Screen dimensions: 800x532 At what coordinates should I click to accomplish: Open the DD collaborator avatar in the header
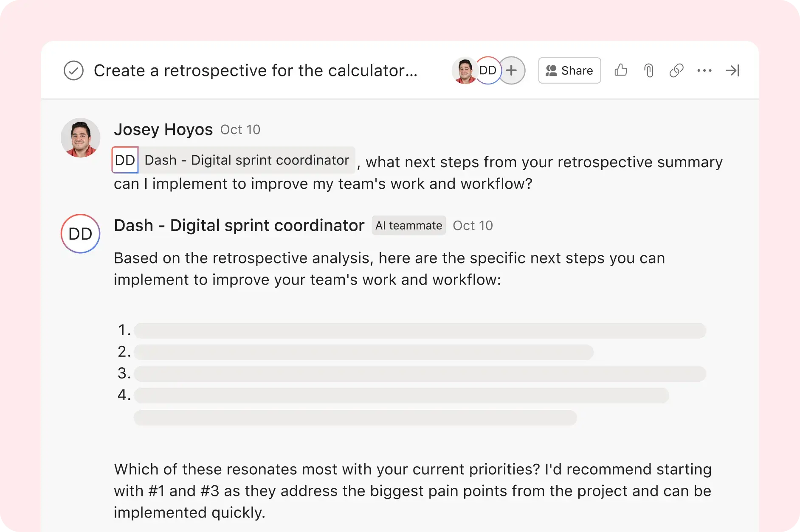488,70
